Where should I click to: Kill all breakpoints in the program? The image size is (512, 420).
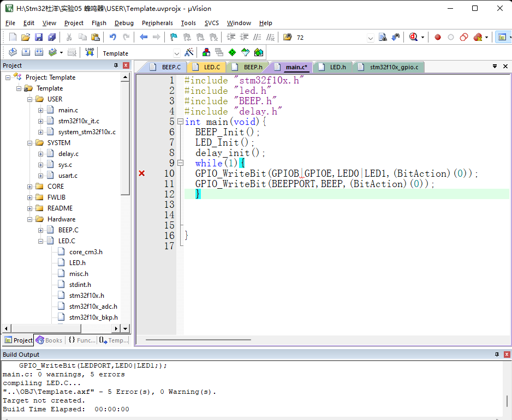point(477,37)
